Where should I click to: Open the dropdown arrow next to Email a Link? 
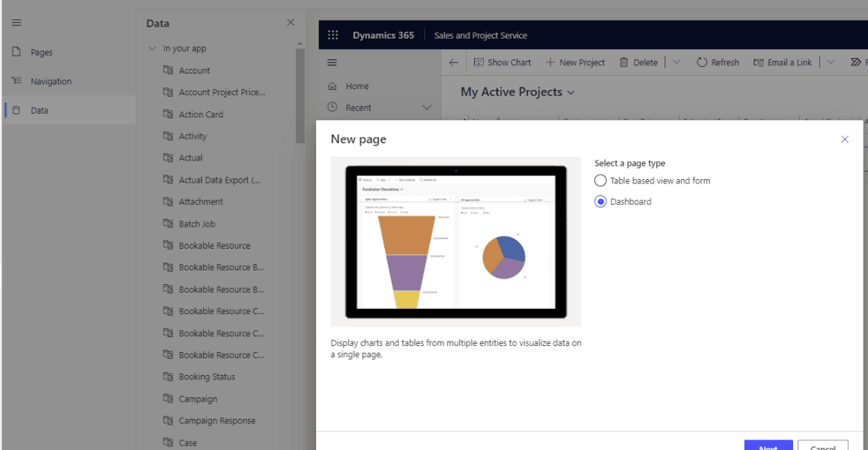tap(830, 62)
